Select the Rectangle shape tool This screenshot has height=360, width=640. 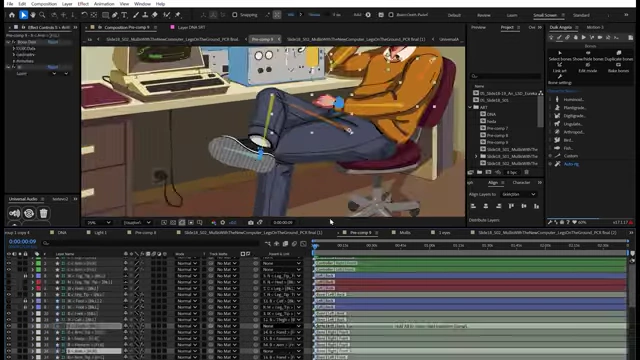tap(105, 15)
